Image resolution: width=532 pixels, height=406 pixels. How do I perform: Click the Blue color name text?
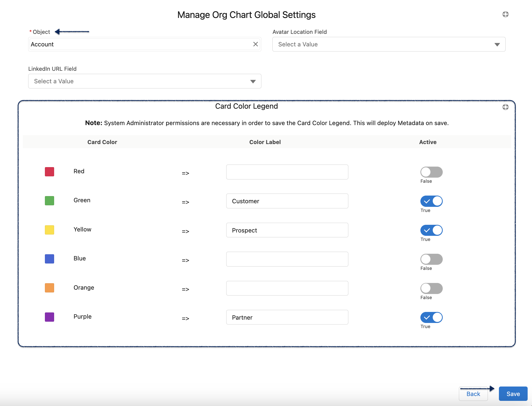click(x=80, y=258)
